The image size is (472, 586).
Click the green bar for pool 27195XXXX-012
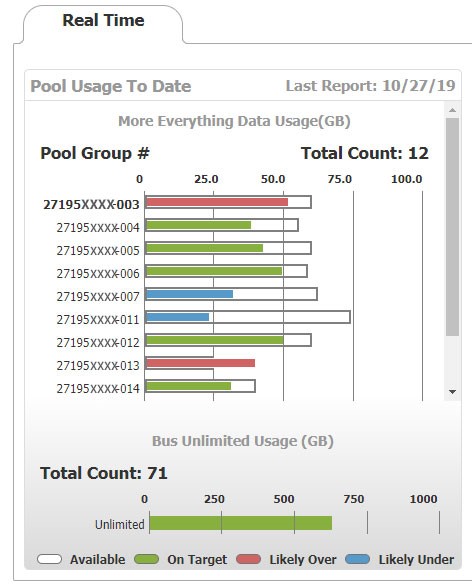(x=215, y=340)
